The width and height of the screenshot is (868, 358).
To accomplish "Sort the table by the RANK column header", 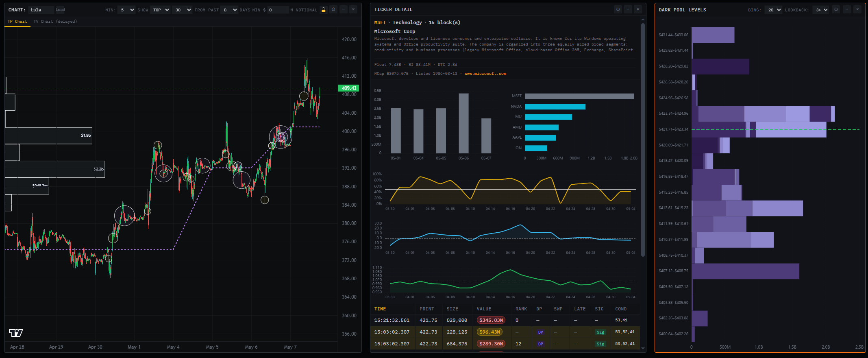I will click(521, 309).
